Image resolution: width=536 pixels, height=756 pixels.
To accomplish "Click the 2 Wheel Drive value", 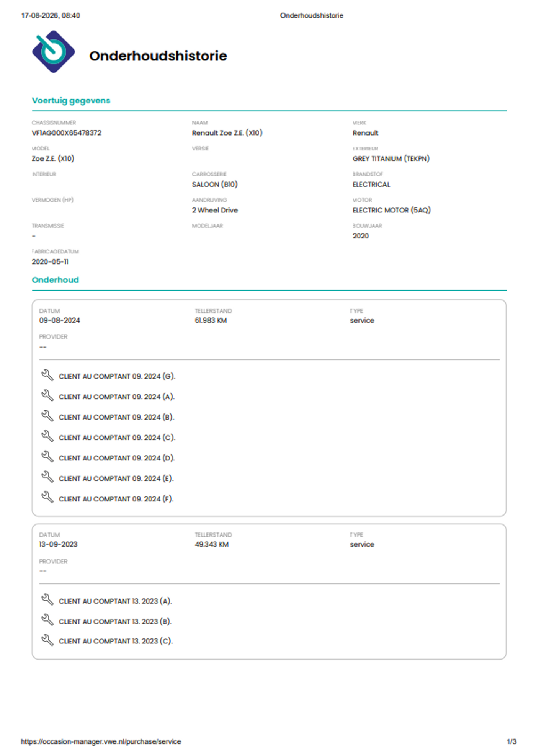I will (215, 210).
